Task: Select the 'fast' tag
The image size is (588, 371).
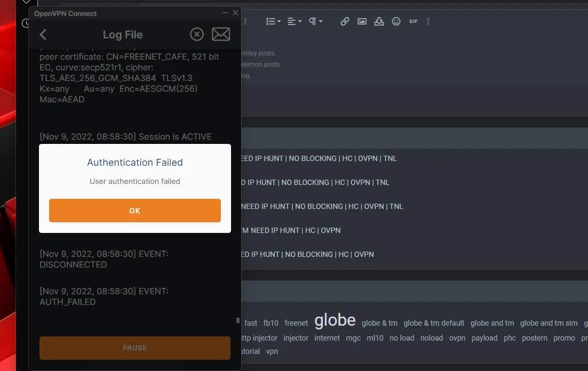Action: 251,323
